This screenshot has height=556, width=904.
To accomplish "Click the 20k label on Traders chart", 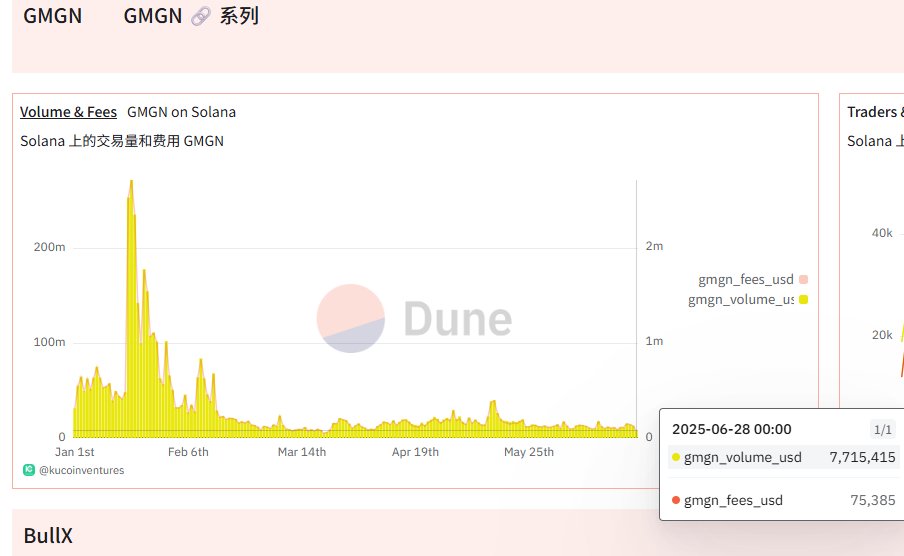I will click(x=882, y=335).
